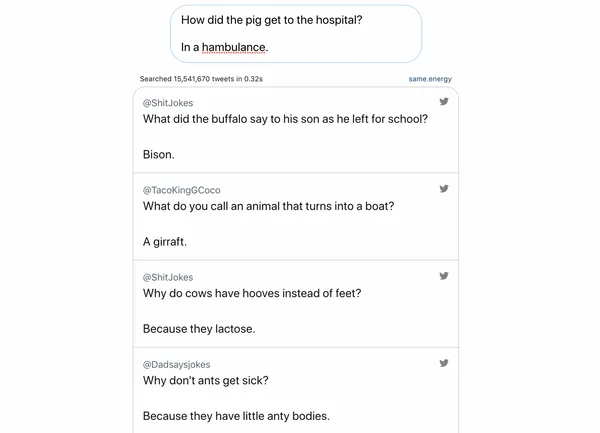Viewport: 600px width, 433px height.
Task: Click the Because they lactose punchline
Action: tap(199, 329)
